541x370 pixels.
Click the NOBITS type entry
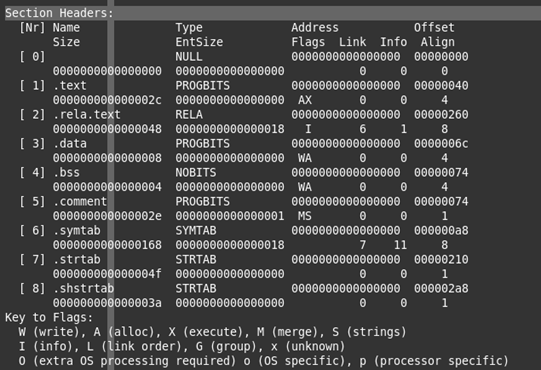[x=196, y=173]
